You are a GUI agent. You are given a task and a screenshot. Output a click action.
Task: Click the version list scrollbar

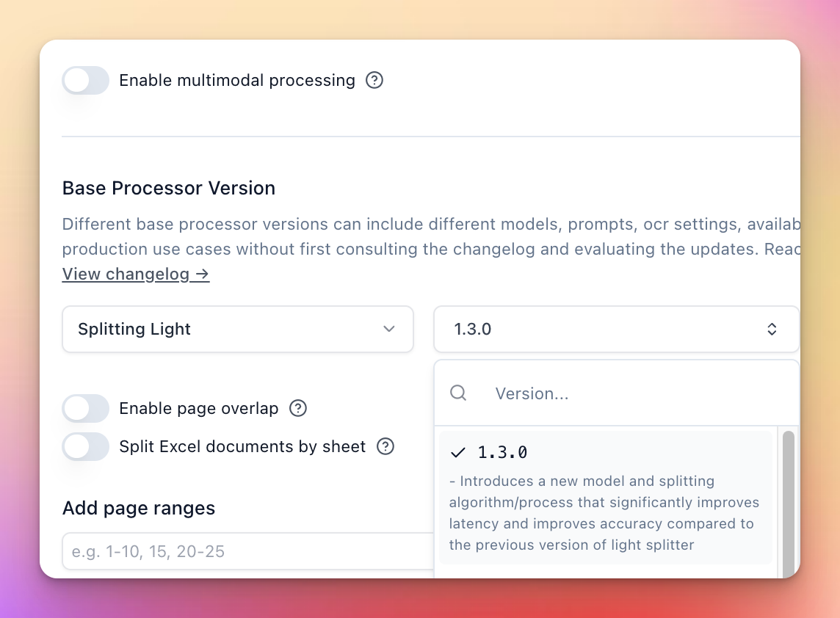point(788,504)
